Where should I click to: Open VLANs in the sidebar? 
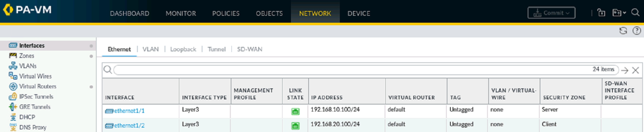click(28, 66)
